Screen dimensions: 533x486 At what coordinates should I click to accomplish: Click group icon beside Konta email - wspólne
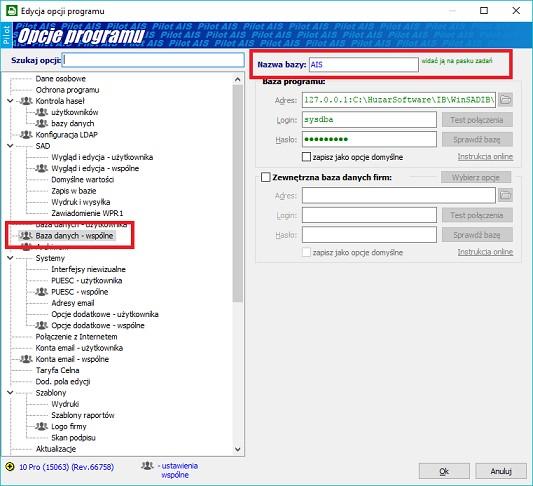(x=26, y=359)
